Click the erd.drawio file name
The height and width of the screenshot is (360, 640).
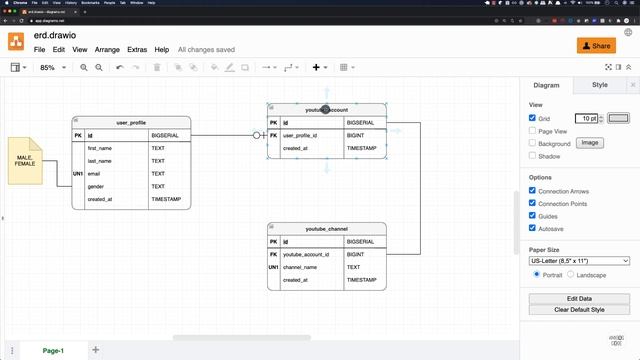(x=55, y=36)
